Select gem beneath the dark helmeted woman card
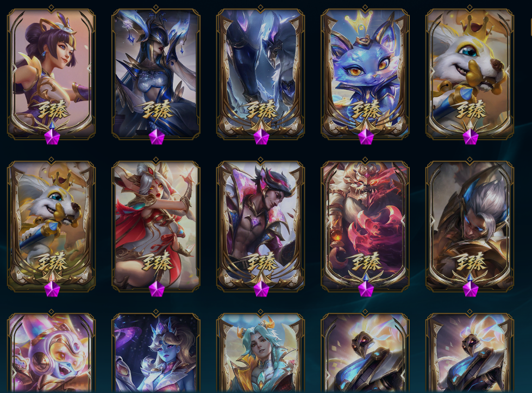This screenshot has width=532, height=393. pyautogui.click(x=157, y=137)
